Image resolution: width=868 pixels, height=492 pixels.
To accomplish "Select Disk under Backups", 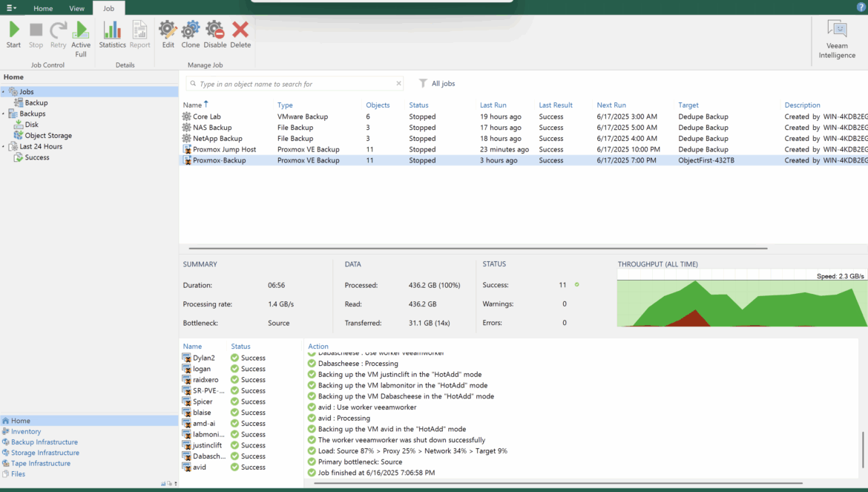I will (27, 125).
